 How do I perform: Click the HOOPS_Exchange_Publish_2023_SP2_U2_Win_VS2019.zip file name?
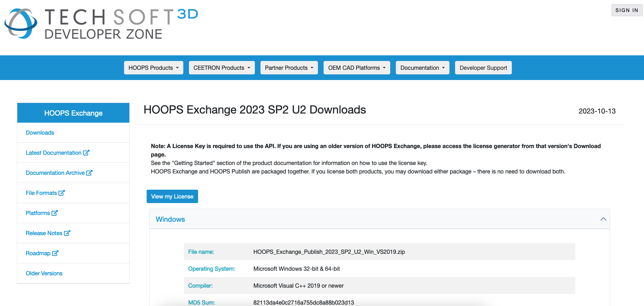click(x=329, y=252)
